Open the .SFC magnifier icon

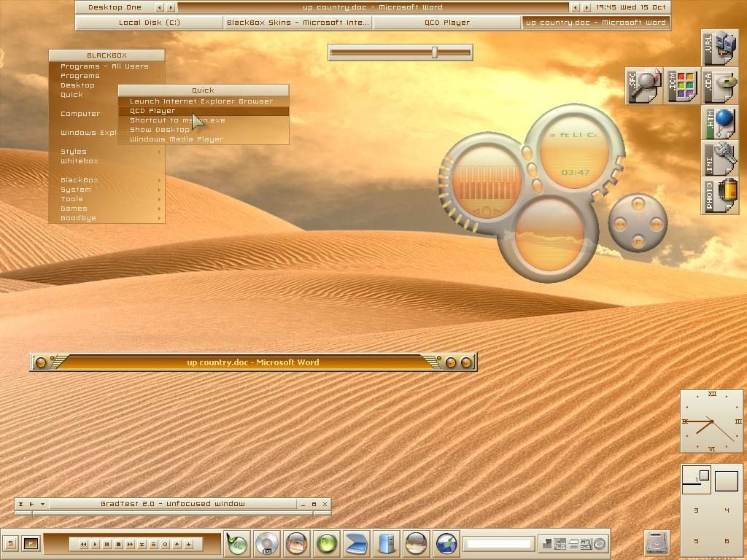[x=644, y=86]
